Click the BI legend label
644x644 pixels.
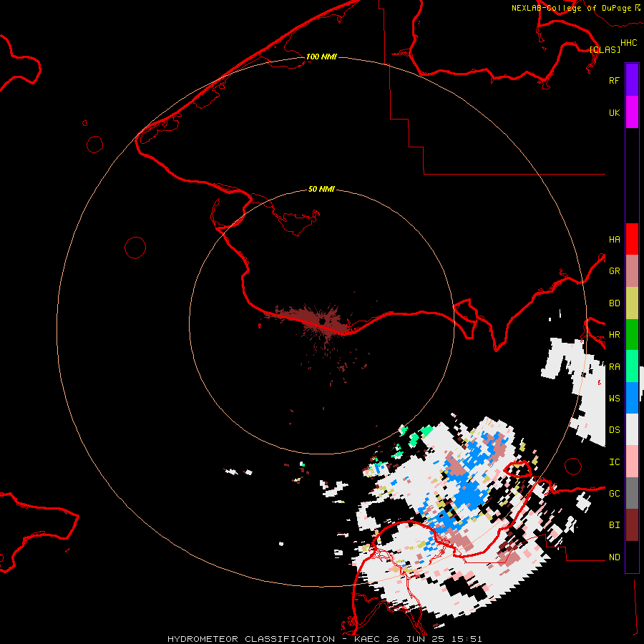tap(615, 525)
